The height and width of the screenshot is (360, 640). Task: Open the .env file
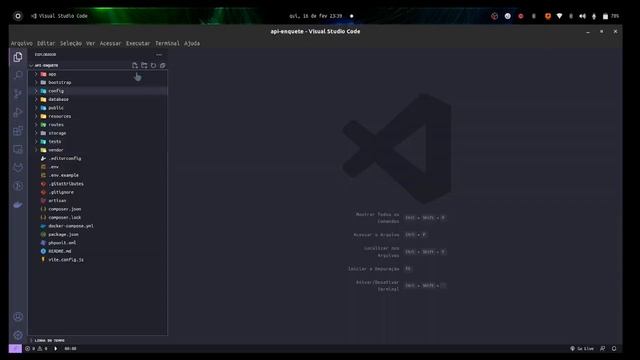click(98, 167)
